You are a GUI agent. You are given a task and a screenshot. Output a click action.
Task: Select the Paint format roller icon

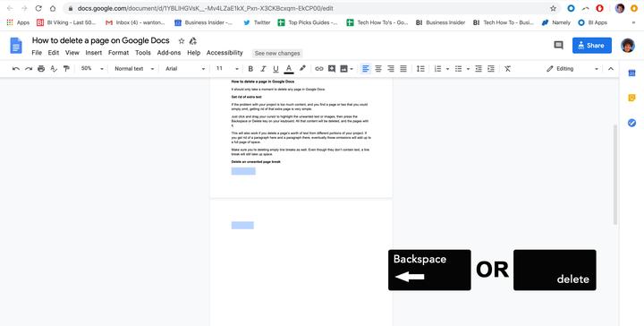(66, 69)
